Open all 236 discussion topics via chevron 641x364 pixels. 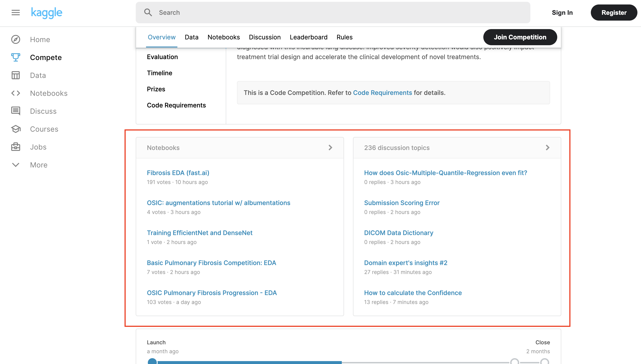pos(548,148)
